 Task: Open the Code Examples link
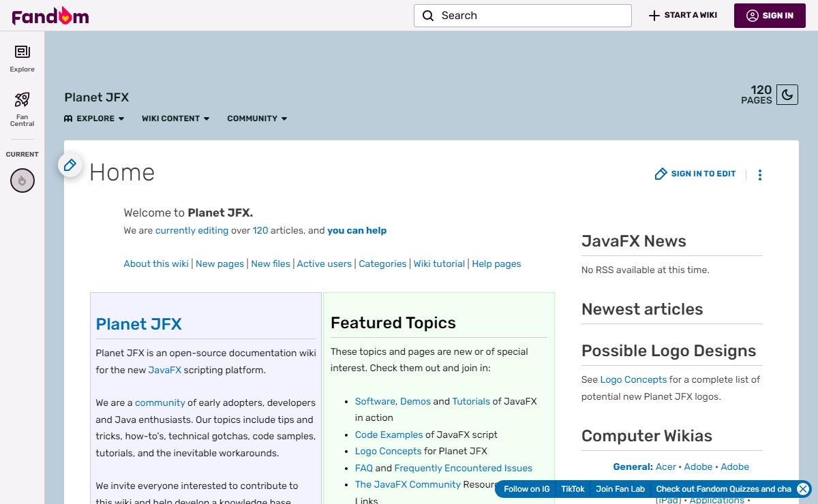(x=389, y=435)
